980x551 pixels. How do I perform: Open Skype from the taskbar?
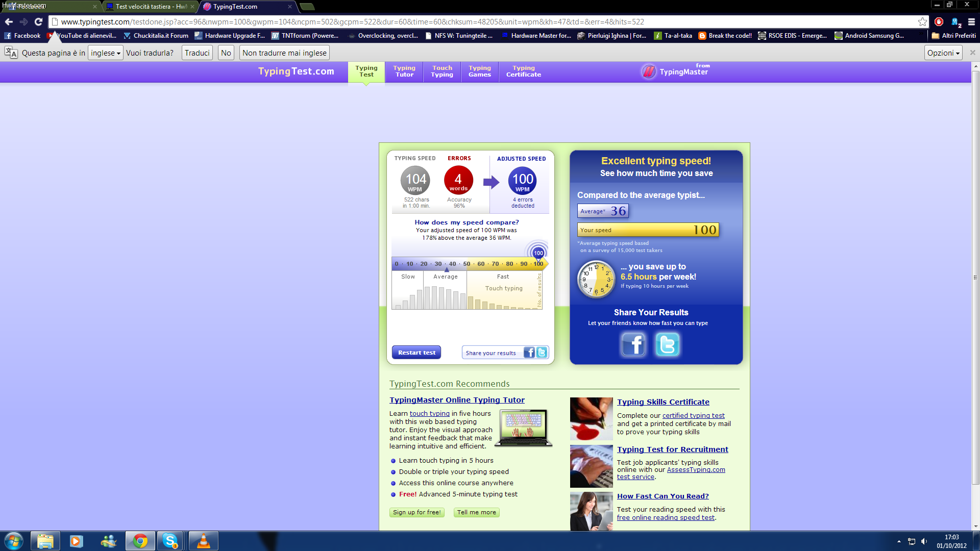tap(170, 541)
